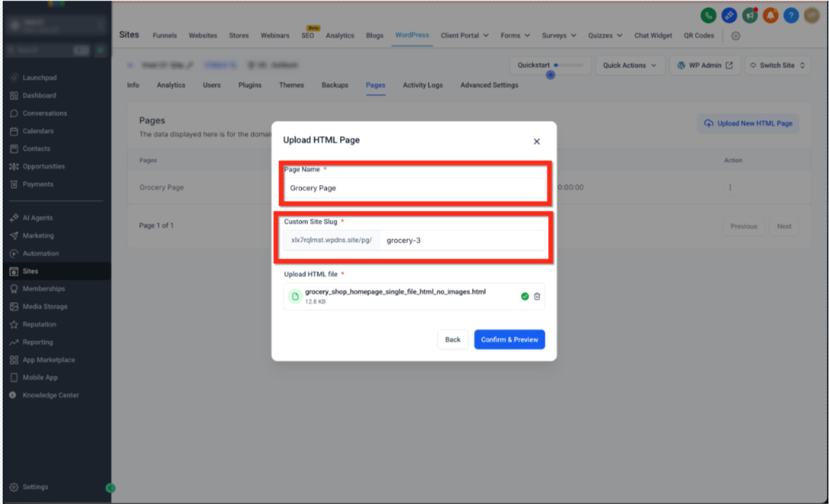Open the Switch Site selector
This screenshot has height=504, width=829.
777,65
